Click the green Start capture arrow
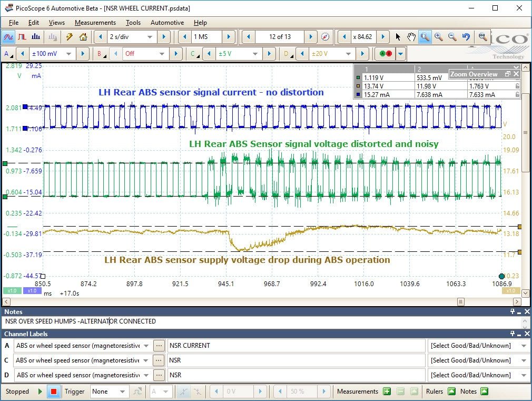The height and width of the screenshot is (401, 532). tap(40, 392)
